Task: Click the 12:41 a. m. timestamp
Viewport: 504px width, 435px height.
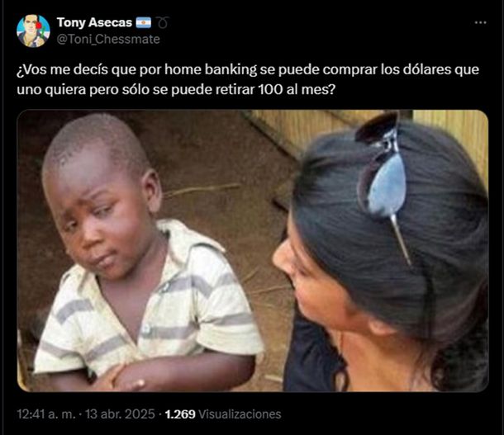Action: click(x=46, y=414)
